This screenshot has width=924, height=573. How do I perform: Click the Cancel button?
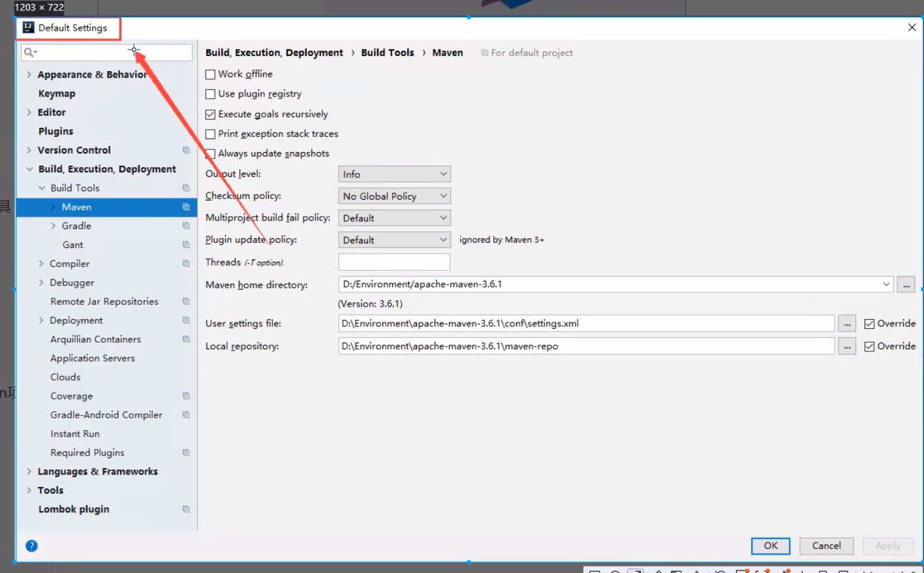pyautogui.click(x=827, y=546)
